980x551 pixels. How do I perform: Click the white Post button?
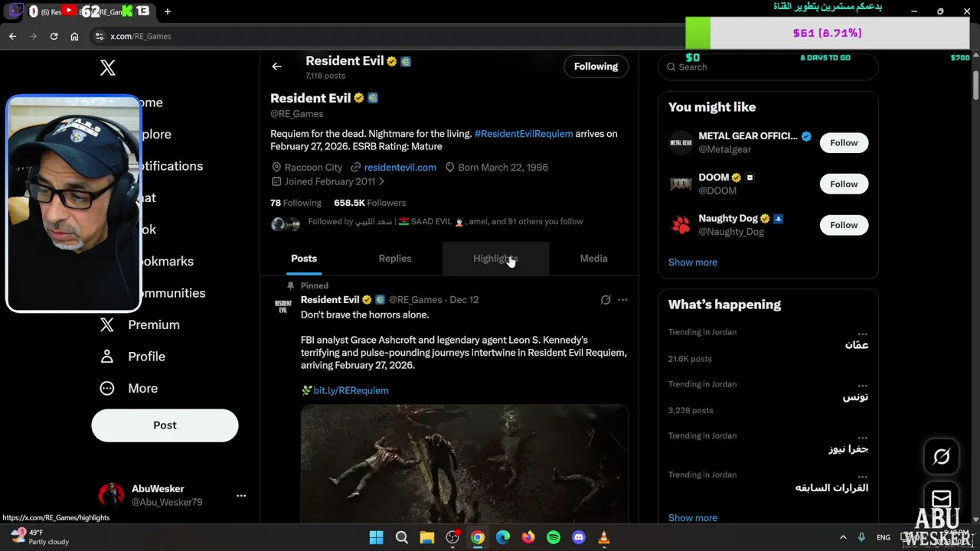tap(165, 425)
